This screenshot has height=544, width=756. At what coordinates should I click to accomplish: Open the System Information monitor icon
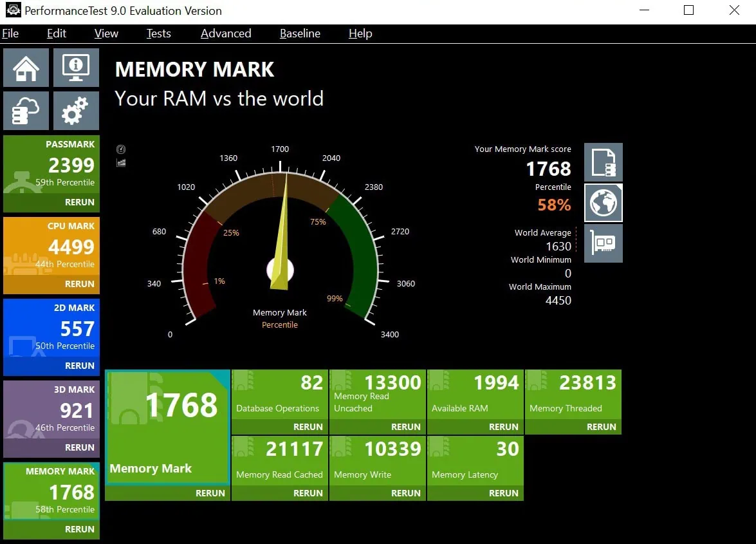tap(76, 68)
